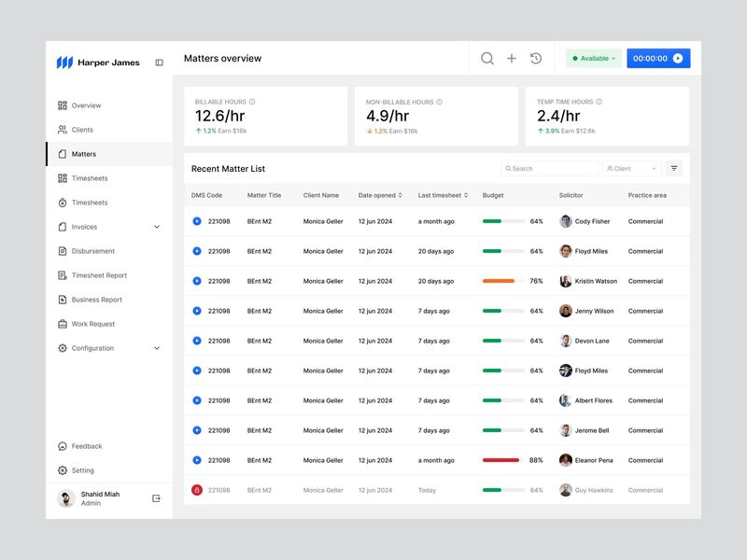Collapse the sidebar using the panel toggle icon
The image size is (747, 560).
coord(159,61)
